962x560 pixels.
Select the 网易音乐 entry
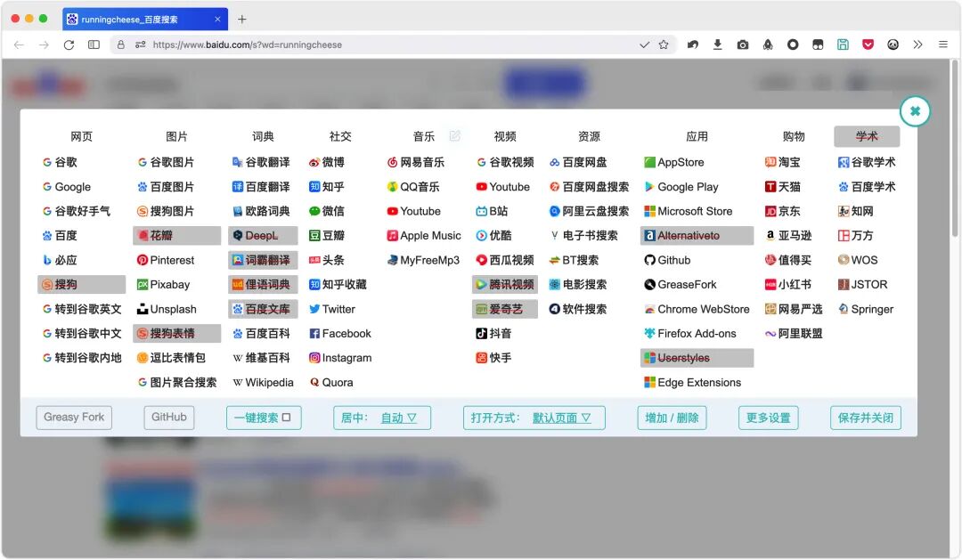pyautogui.click(x=415, y=163)
